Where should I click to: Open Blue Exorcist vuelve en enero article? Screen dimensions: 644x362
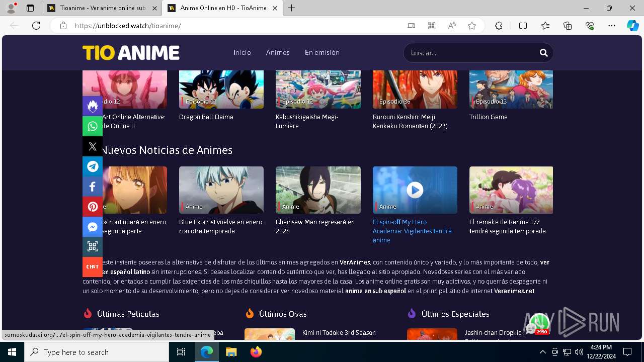click(x=220, y=226)
